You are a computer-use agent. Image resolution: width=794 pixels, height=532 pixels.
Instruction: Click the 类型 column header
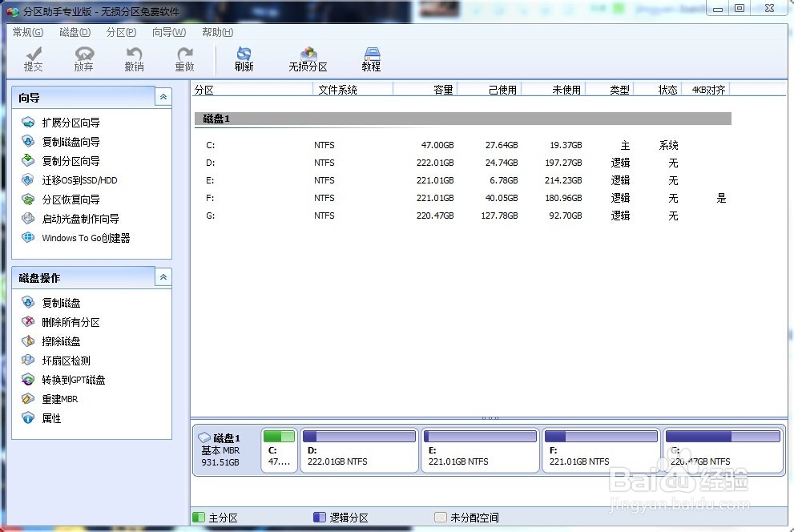611,90
